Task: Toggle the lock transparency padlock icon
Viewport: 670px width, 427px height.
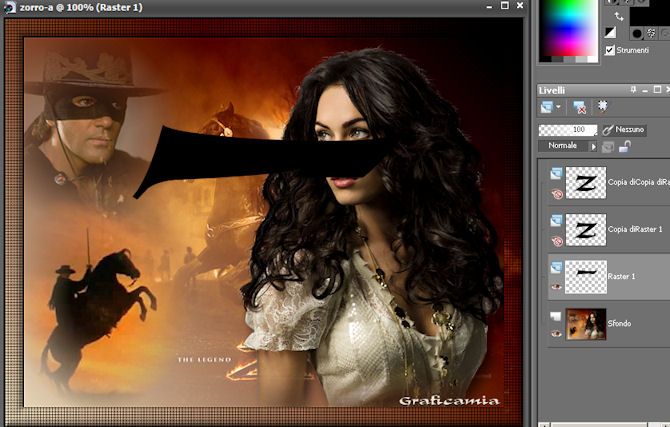Action: 625,147
